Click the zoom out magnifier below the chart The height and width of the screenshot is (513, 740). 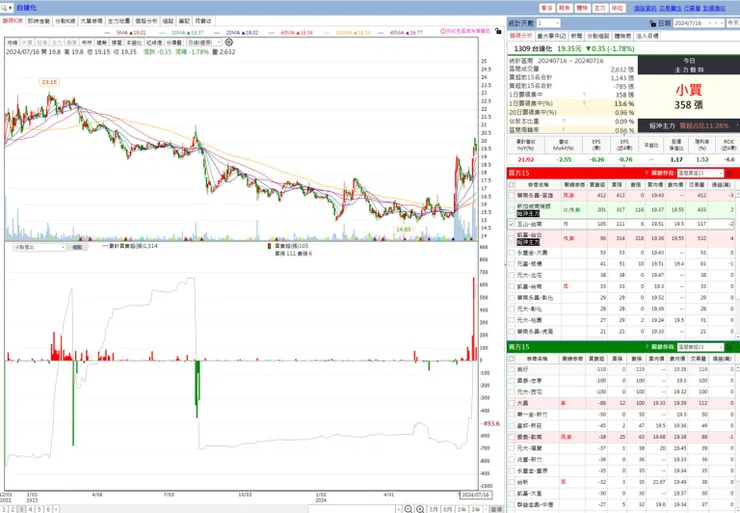(409, 509)
